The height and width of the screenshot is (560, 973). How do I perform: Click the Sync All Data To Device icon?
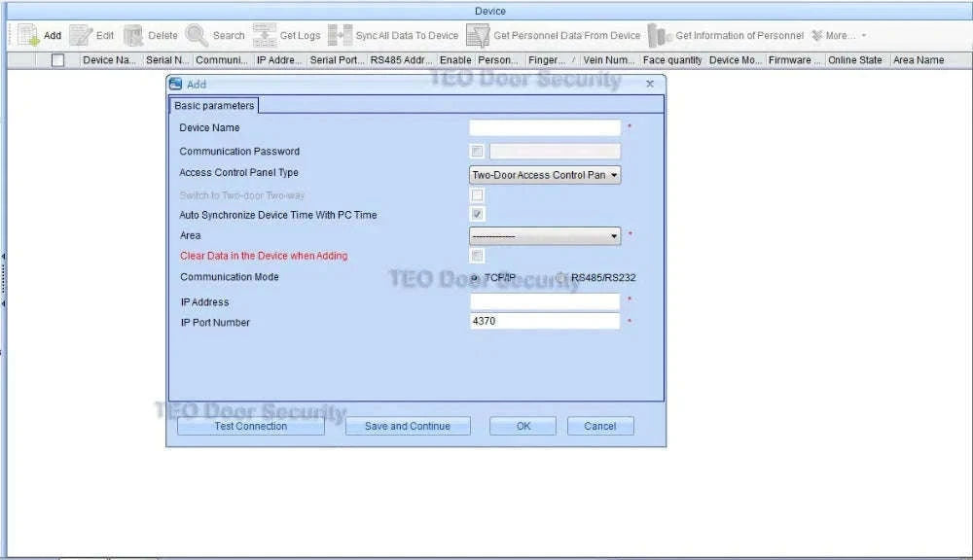[x=340, y=35]
